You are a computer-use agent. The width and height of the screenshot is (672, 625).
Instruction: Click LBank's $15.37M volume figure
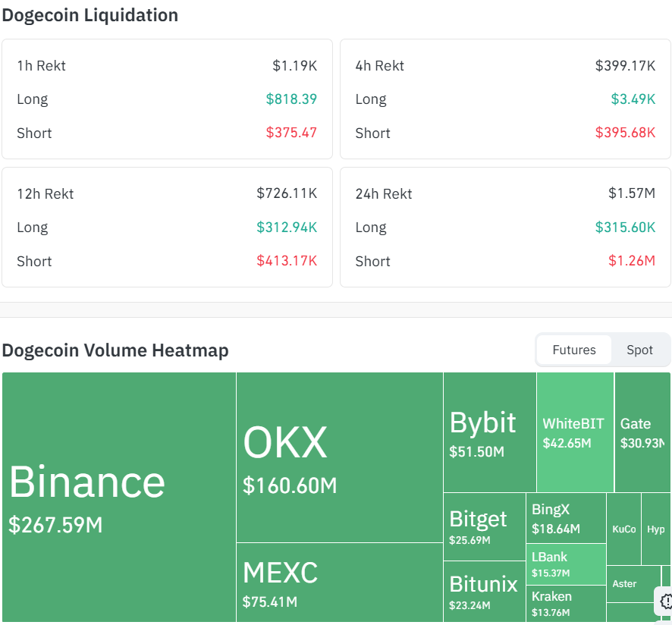(x=551, y=573)
